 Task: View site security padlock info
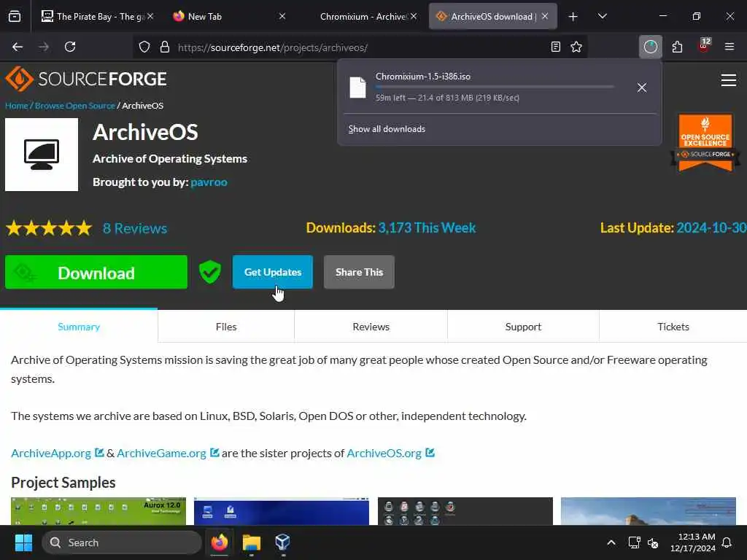point(165,47)
